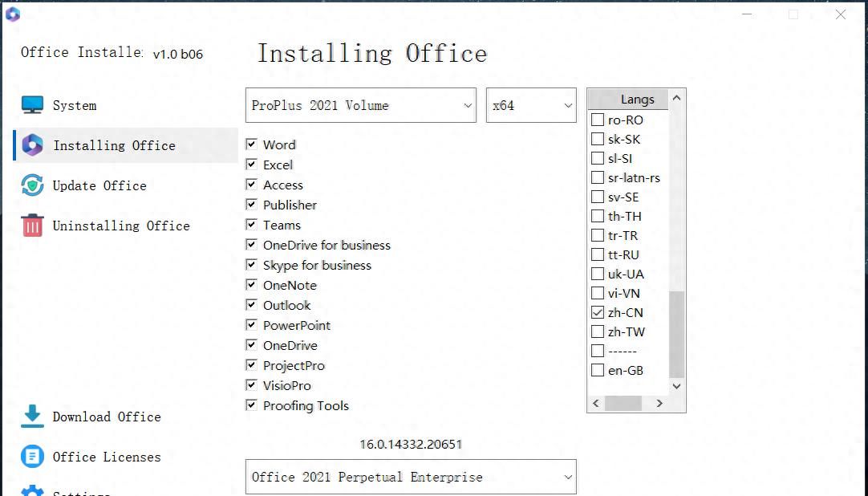
Task: Select the Installing Office section
Action: coord(115,145)
